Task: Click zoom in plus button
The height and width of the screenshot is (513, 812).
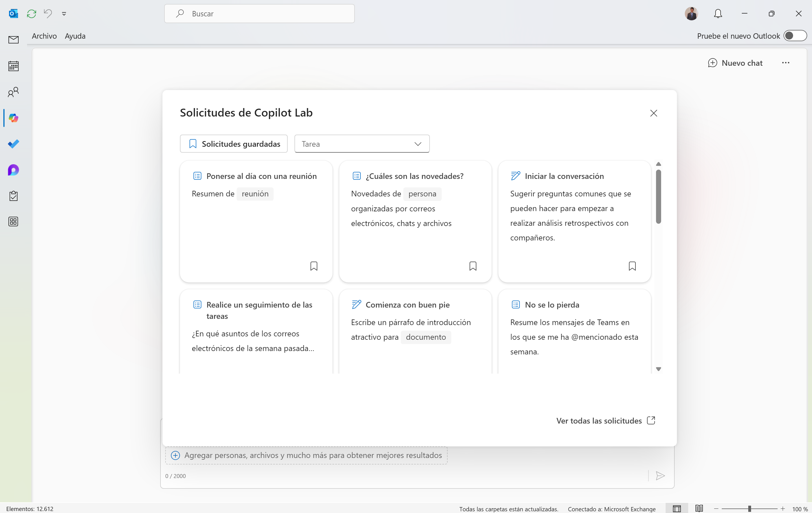Action: pos(783,508)
